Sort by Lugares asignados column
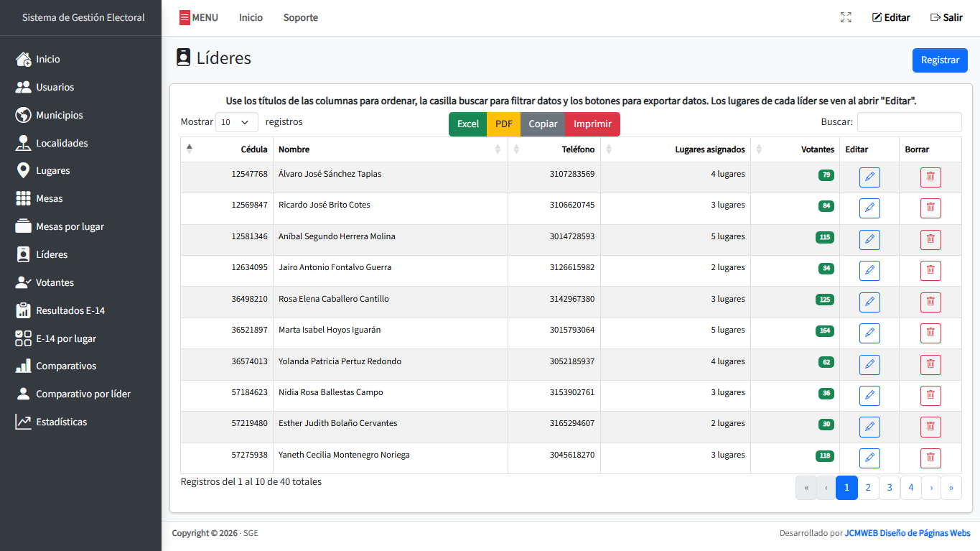Image resolution: width=980 pixels, height=551 pixels. [x=676, y=149]
